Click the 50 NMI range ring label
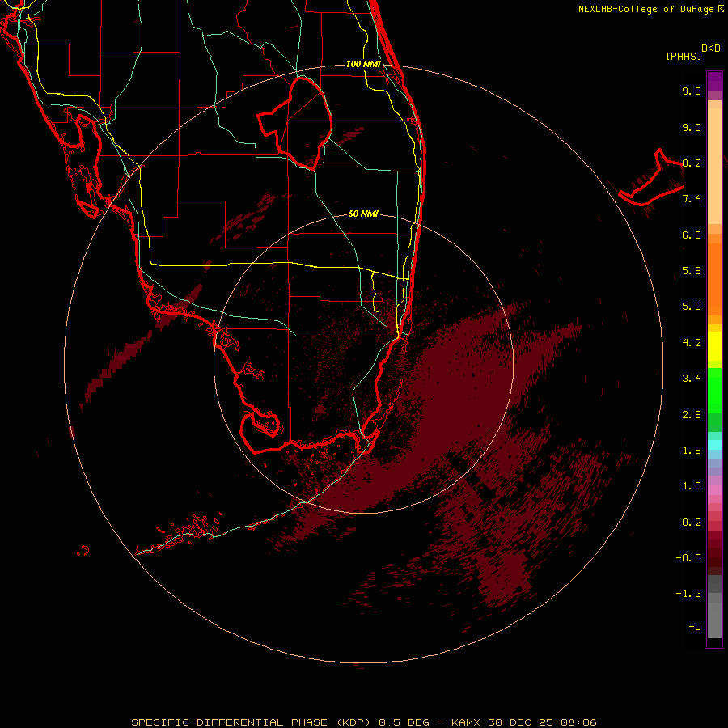This screenshot has height=728, width=728. [x=363, y=214]
